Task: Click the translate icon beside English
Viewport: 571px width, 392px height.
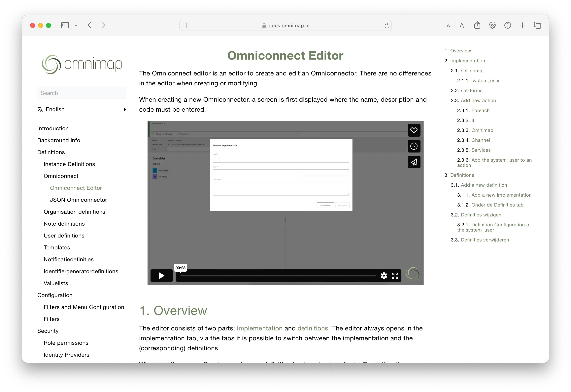Action: point(40,109)
